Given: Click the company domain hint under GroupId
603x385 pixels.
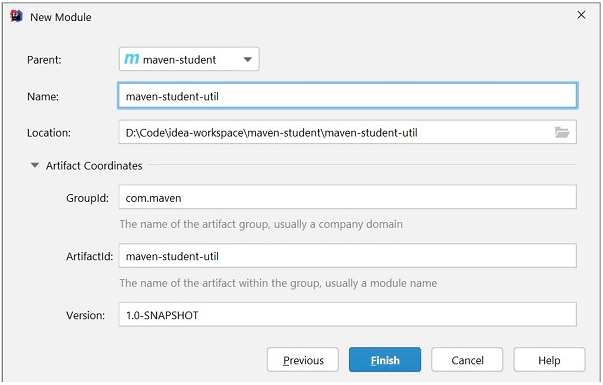Looking at the screenshot, I should pos(261,224).
